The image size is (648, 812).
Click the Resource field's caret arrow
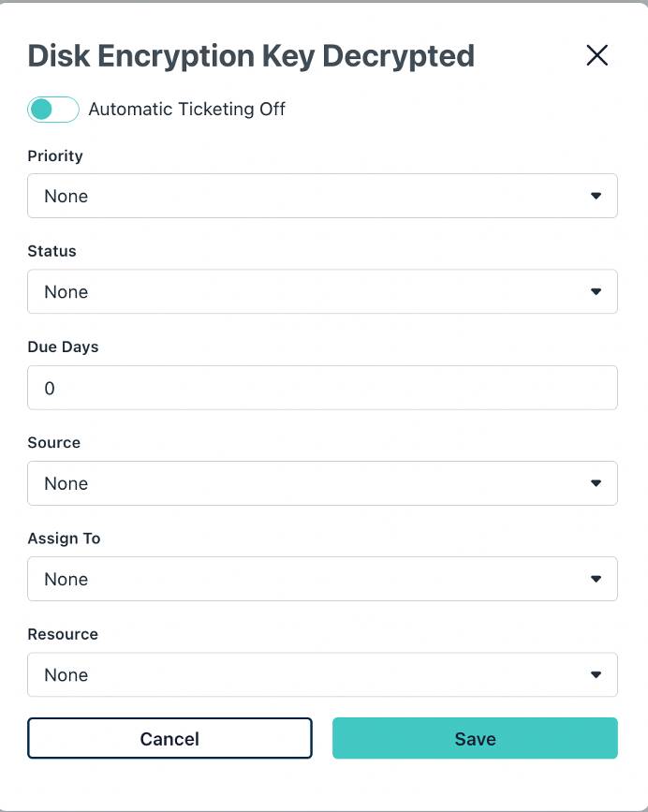click(596, 674)
